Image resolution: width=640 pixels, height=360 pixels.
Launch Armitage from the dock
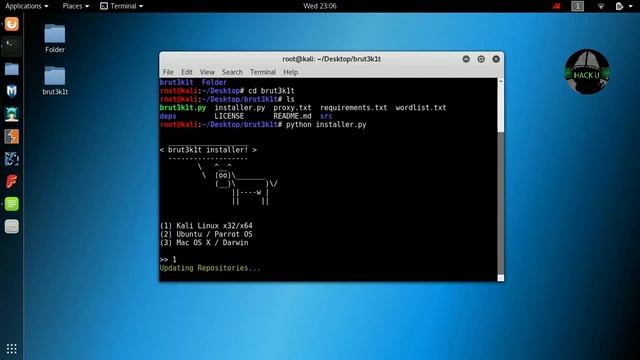tap(11, 114)
